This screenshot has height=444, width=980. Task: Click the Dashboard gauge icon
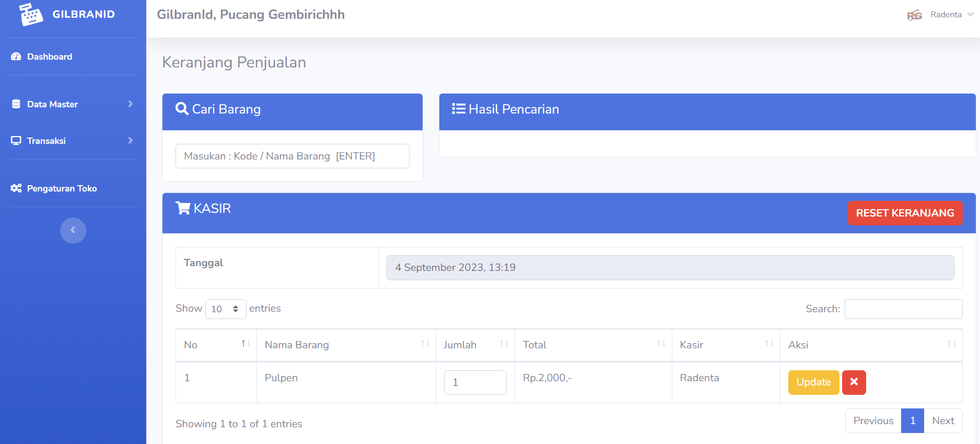coord(16,56)
